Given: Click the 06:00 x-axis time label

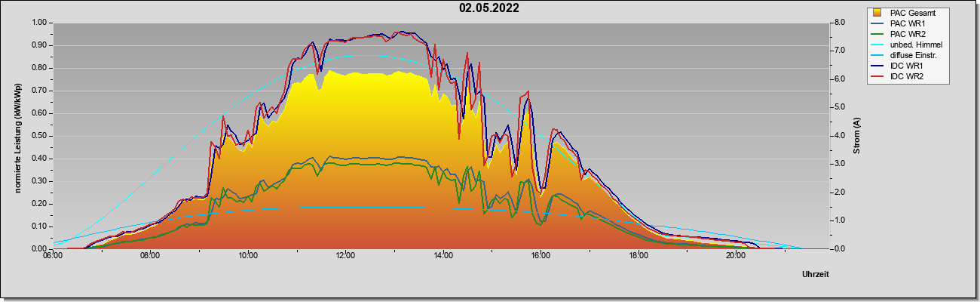Looking at the screenshot, I should (x=53, y=257).
